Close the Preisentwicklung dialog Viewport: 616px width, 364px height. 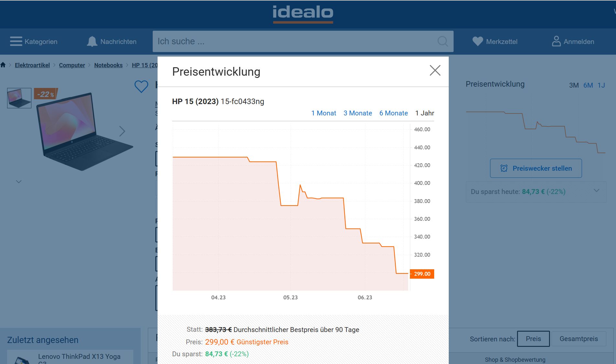(x=435, y=70)
